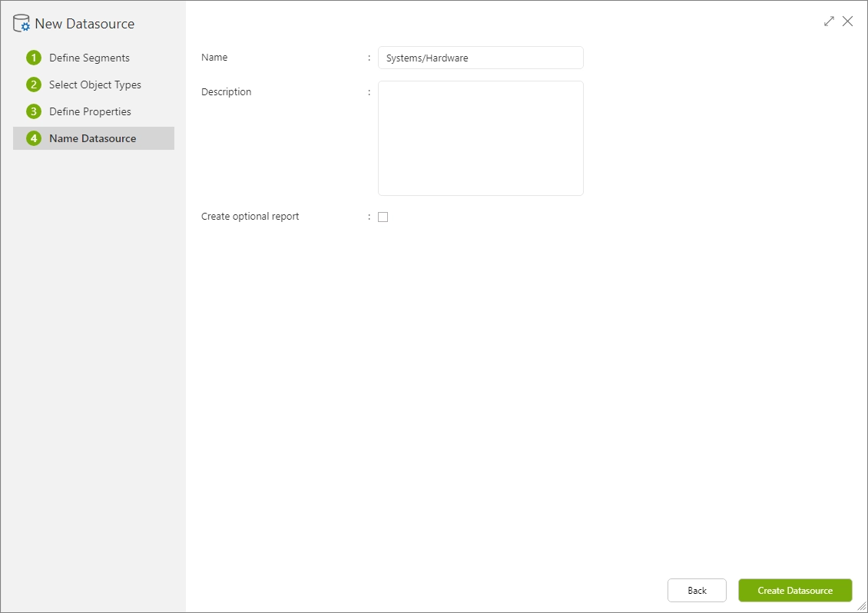Click the gear on the datasource header icon
The width and height of the screenshot is (868, 613).
click(25, 27)
